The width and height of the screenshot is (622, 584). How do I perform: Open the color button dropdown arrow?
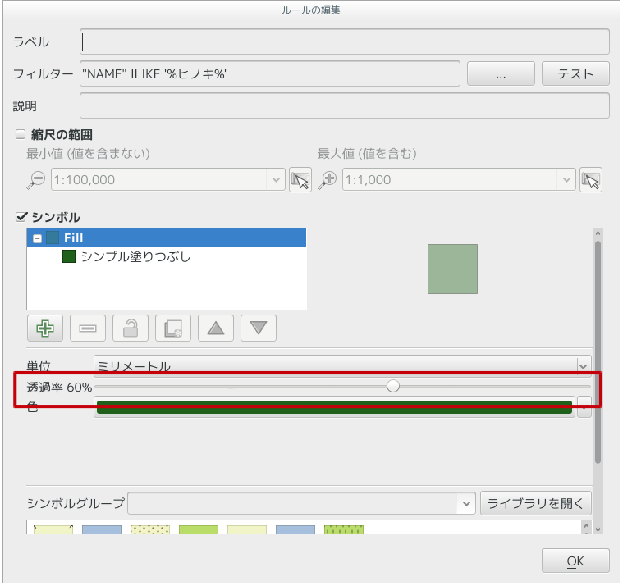584,407
